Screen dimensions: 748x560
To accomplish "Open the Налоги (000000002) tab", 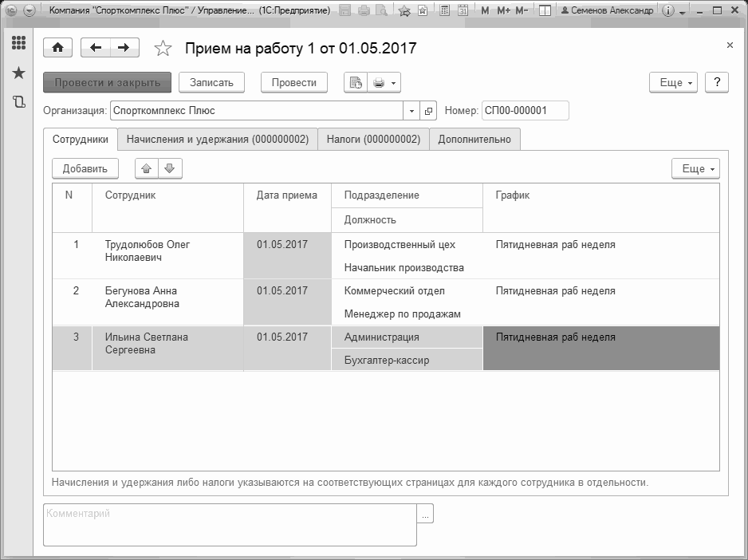I will click(373, 140).
